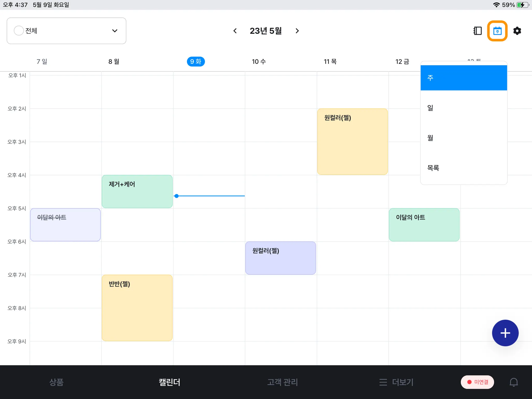Click the 더보기 hamburger menu icon

point(383,382)
